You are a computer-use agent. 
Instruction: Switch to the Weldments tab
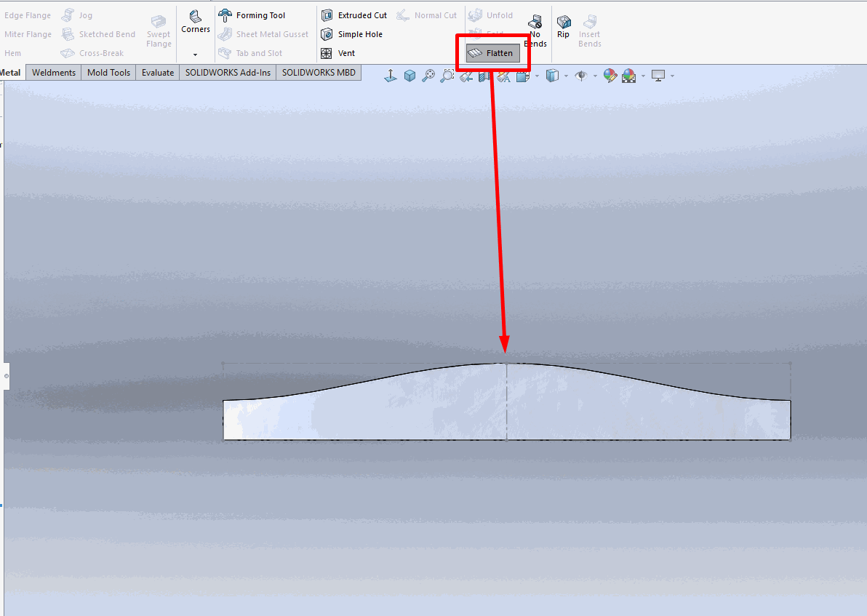[x=54, y=73]
